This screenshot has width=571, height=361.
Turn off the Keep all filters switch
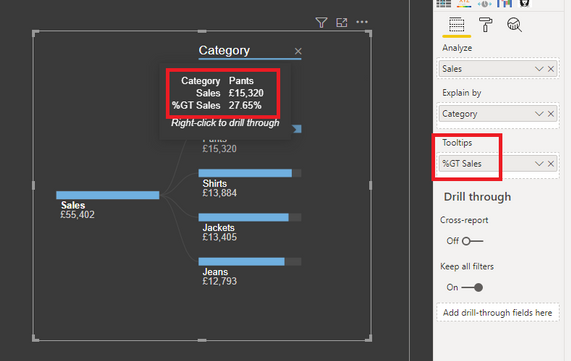click(x=472, y=287)
